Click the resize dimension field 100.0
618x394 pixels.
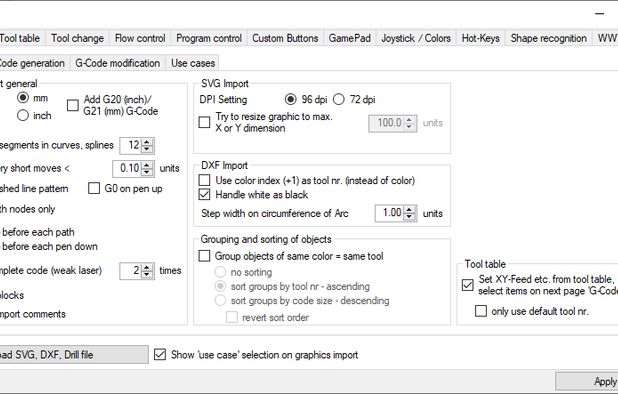(387, 123)
